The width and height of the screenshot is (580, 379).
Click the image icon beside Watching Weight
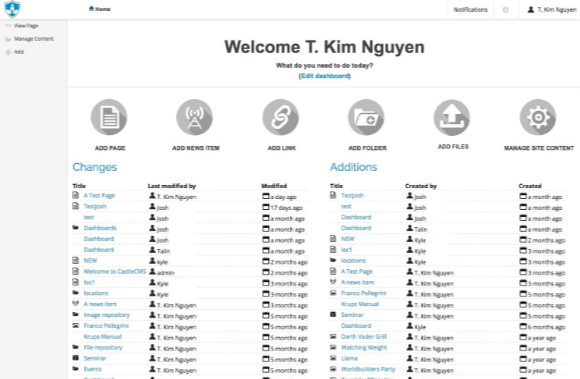pos(333,347)
